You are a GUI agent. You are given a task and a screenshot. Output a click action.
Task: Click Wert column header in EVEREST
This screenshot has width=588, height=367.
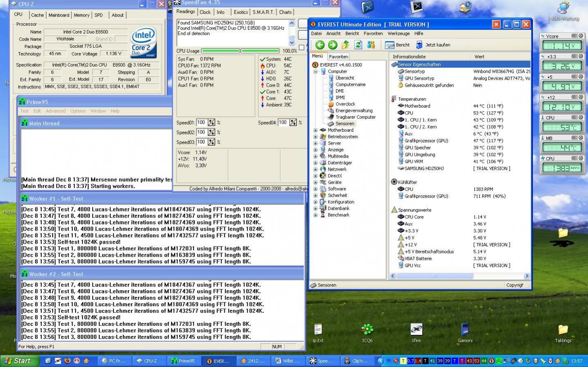click(x=501, y=57)
